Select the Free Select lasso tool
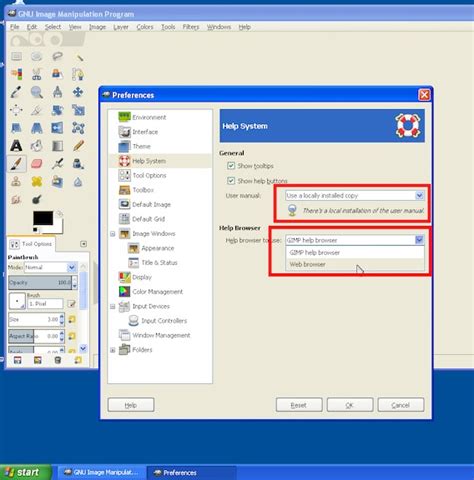The width and height of the screenshot is (474, 480). coord(57,56)
